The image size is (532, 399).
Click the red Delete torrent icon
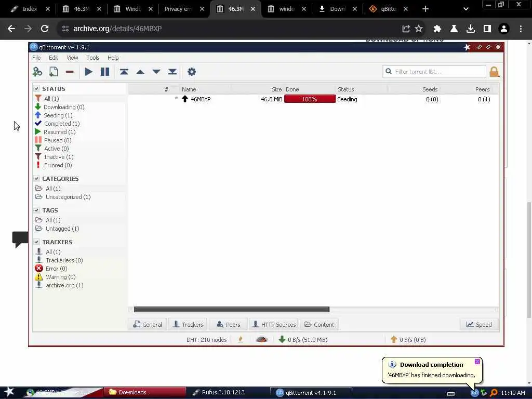(70, 72)
